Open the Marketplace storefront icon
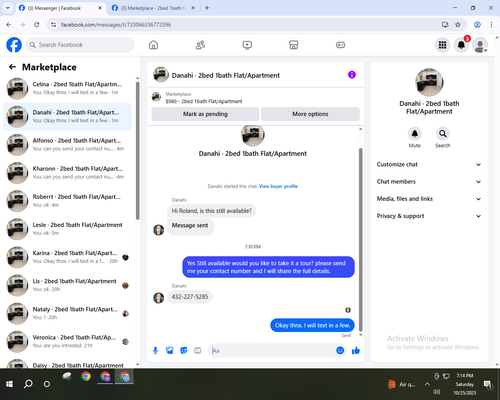Image resolution: width=500 pixels, height=400 pixels. [x=294, y=45]
